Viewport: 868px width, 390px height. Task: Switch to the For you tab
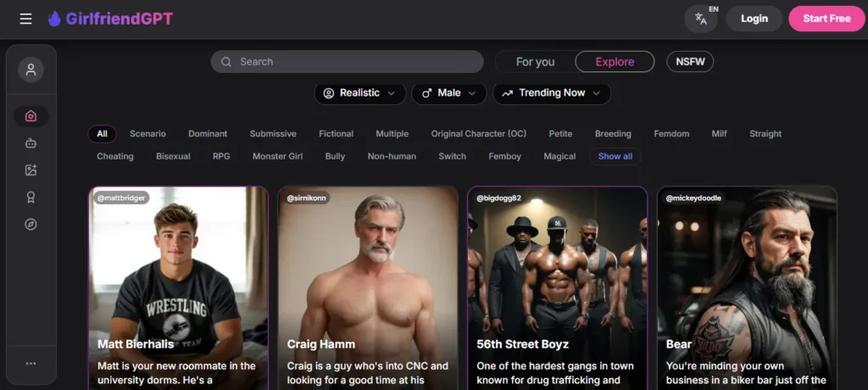(x=536, y=62)
